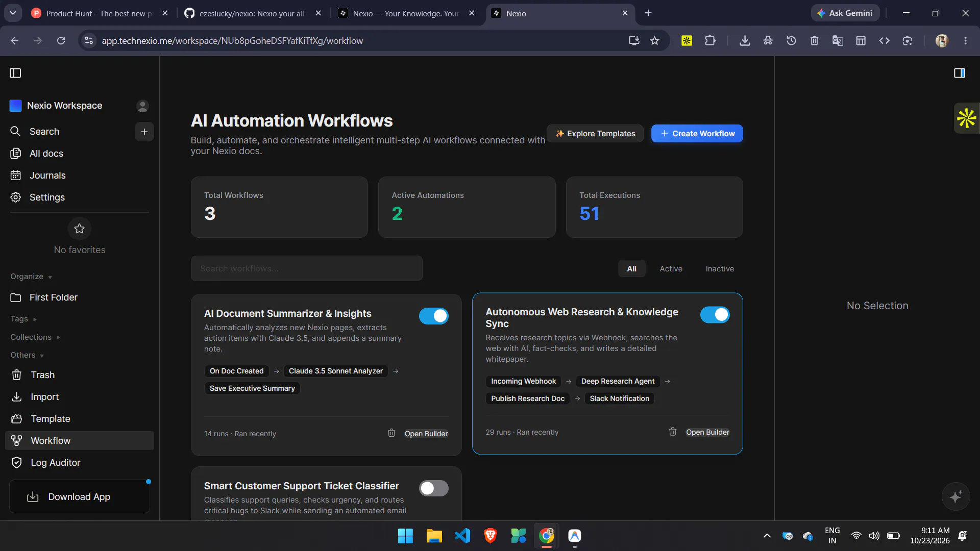Collapse the Others section
The width and height of the screenshot is (980, 551).
click(x=27, y=355)
